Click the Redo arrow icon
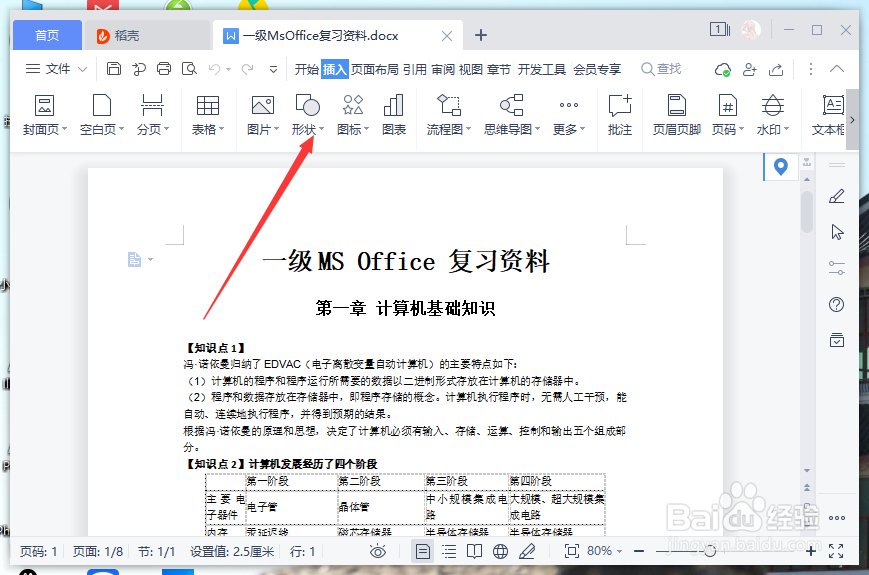Image resolution: width=869 pixels, height=575 pixels. (248, 69)
